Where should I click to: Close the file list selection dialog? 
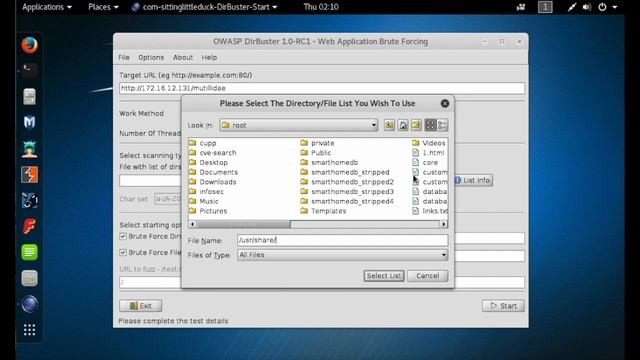(445, 104)
